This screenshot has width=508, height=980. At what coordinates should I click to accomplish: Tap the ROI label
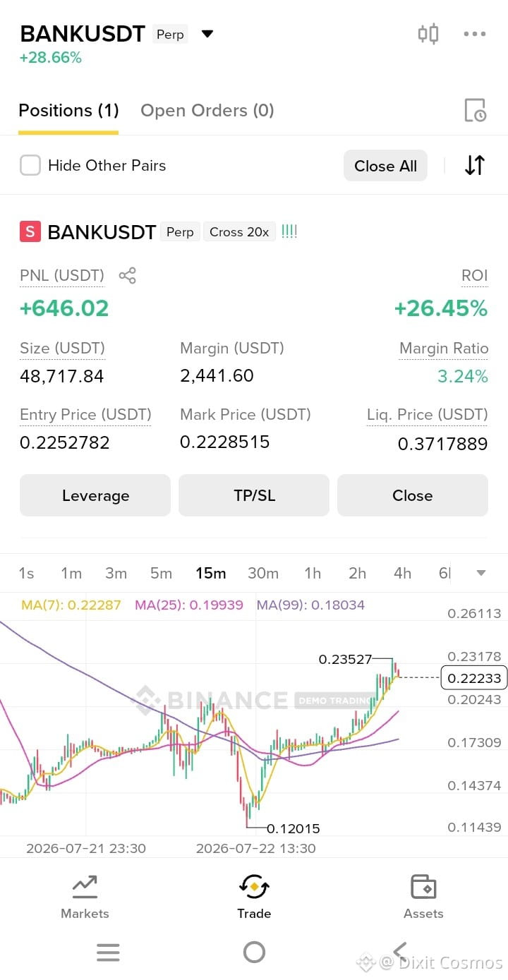coord(475,275)
